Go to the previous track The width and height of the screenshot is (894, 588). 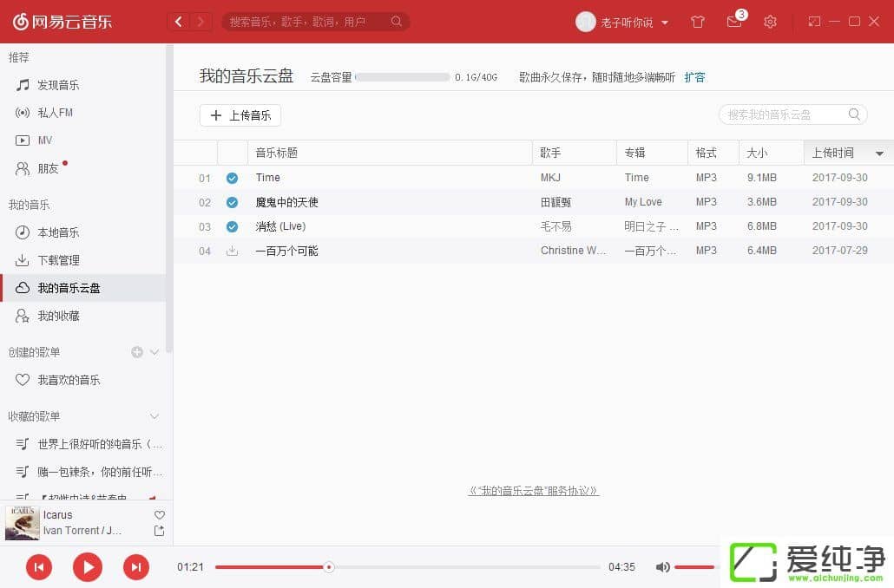click(38, 567)
